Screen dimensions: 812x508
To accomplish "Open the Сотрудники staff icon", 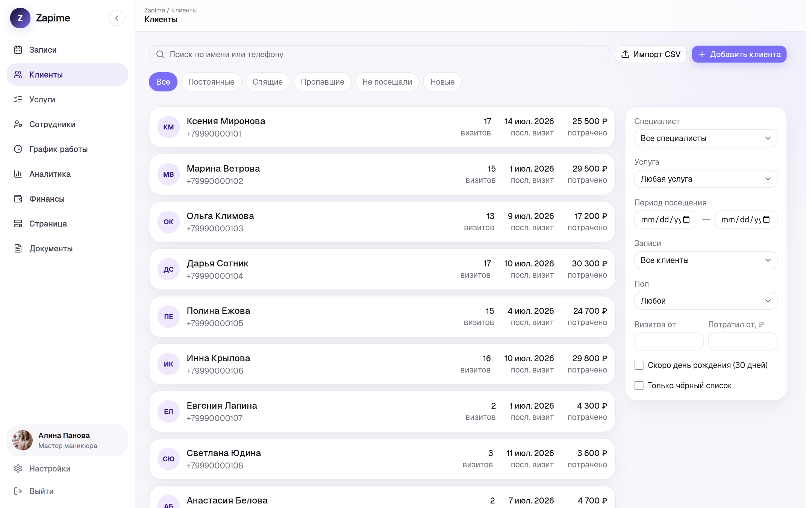I will [x=18, y=124].
